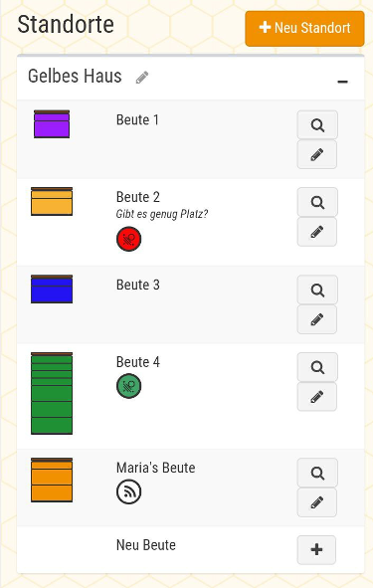
Task: Click the green status badge on Beute 4
Action: pyautogui.click(x=128, y=386)
